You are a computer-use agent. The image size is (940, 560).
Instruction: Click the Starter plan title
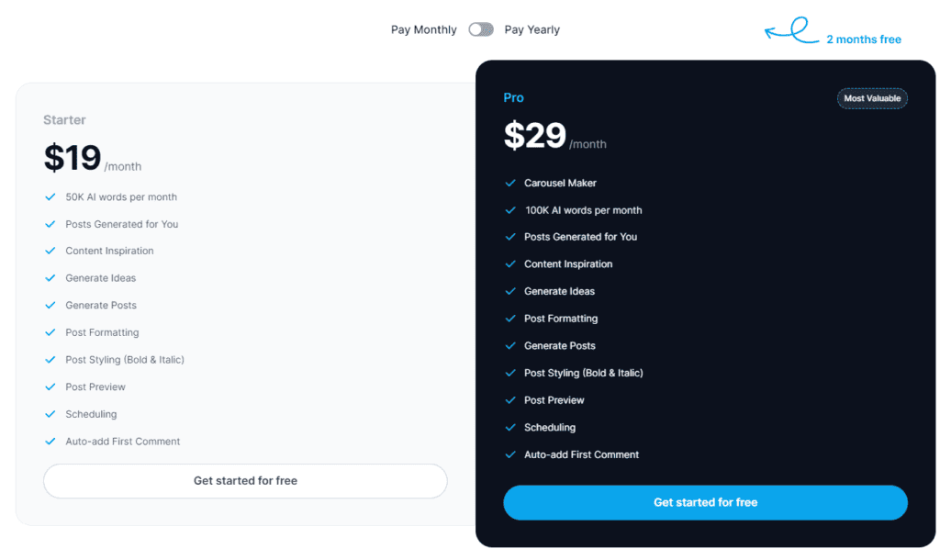click(x=64, y=119)
